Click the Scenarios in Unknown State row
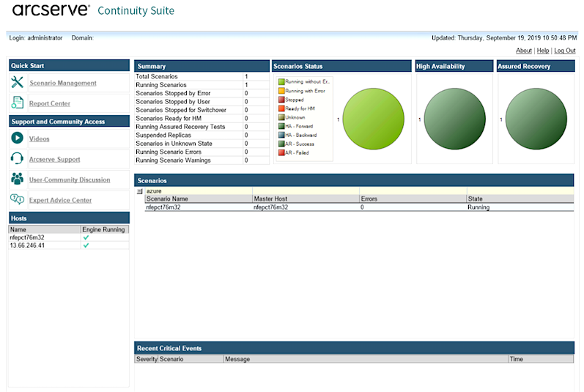 pos(202,144)
